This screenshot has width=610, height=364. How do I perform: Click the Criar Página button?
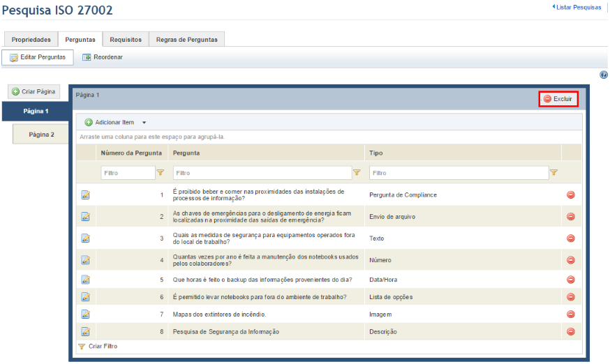pyautogui.click(x=34, y=91)
